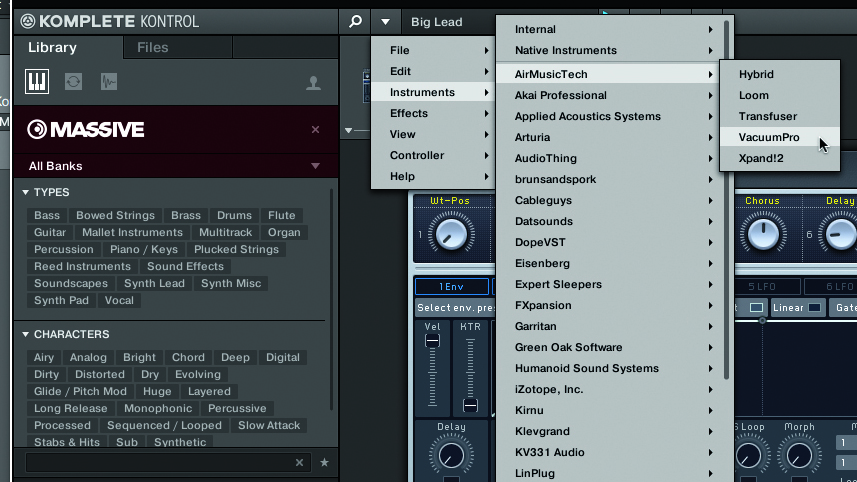Select the one-shots waveform icon
The image size is (857, 482).
pos(109,82)
